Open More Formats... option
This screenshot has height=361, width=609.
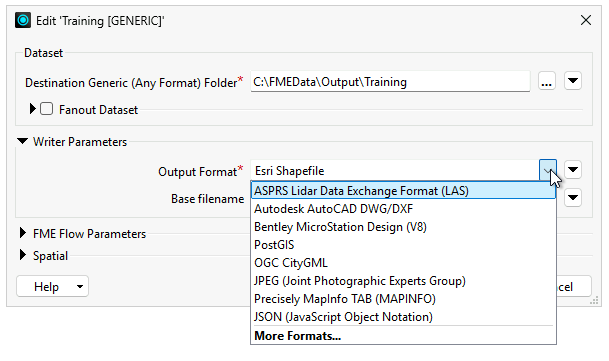tap(403, 335)
